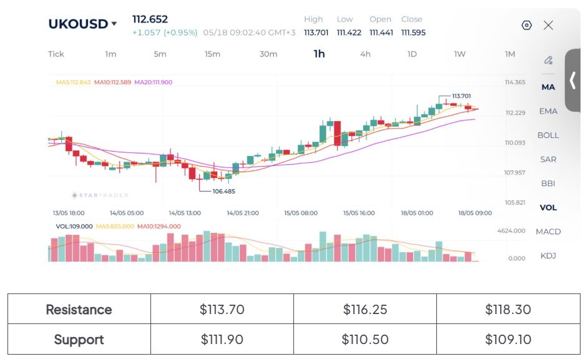The height and width of the screenshot is (364, 588).
Task: Switch to the Tick timeframe
Action: tap(56, 54)
